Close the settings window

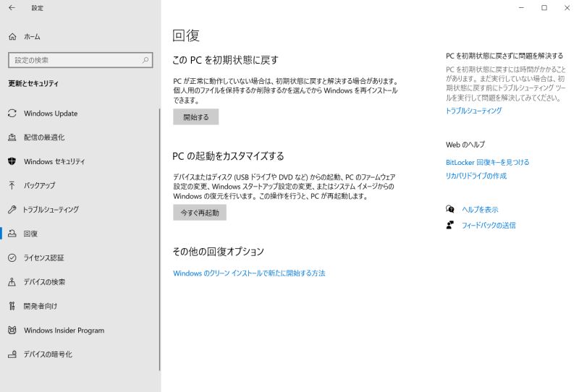(x=567, y=7)
